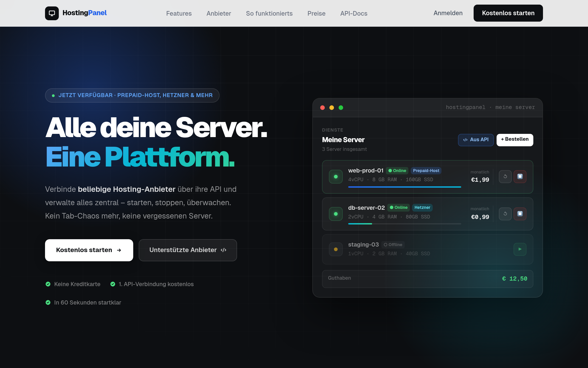
Task: Click header Kostenlos starten button
Action: tap(508, 13)
